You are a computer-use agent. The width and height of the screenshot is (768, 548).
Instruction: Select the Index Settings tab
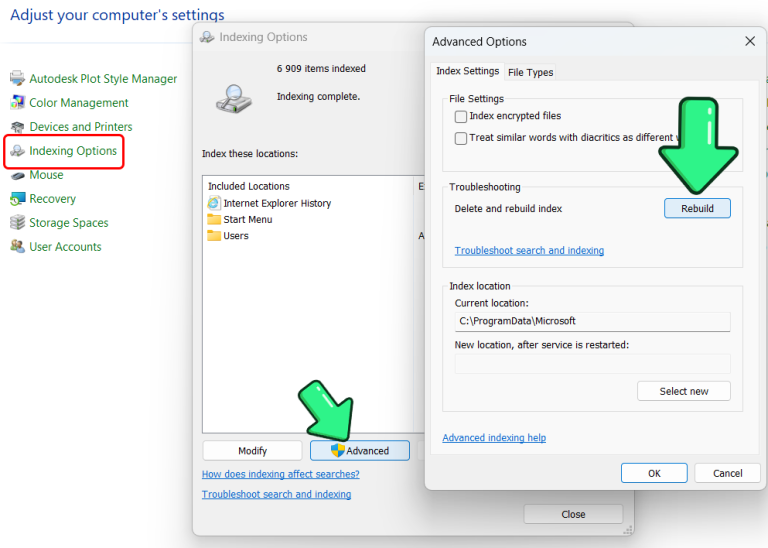click(x=467, y=72)
